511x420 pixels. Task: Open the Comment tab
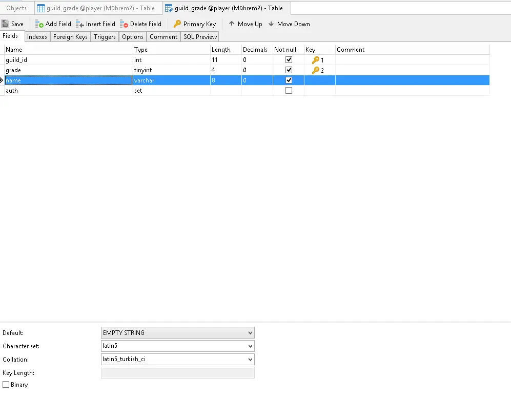point(163,37)
